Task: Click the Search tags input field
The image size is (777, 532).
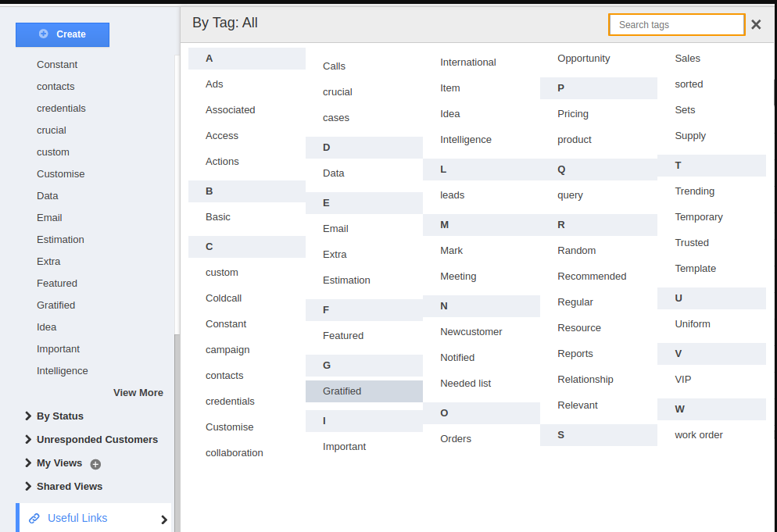Action: pyautogui.click(x=676, y=25)
